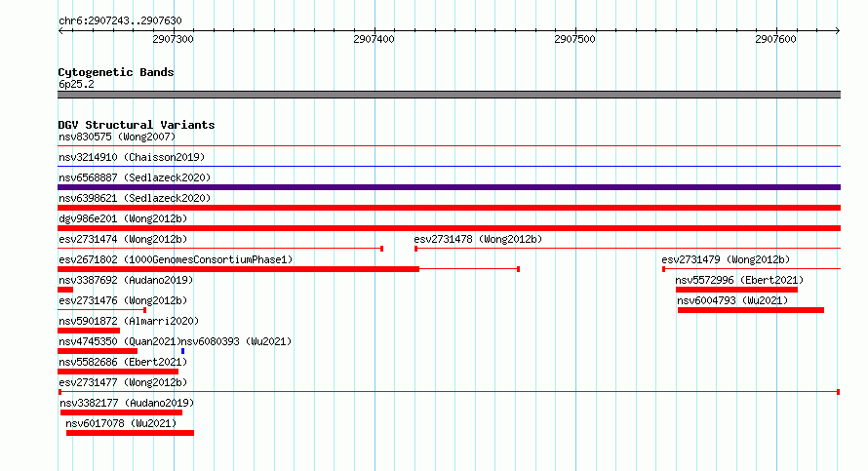Click the 2907300 ruler position label
Viewport: 868px width, 471px height.
[173, 39]
